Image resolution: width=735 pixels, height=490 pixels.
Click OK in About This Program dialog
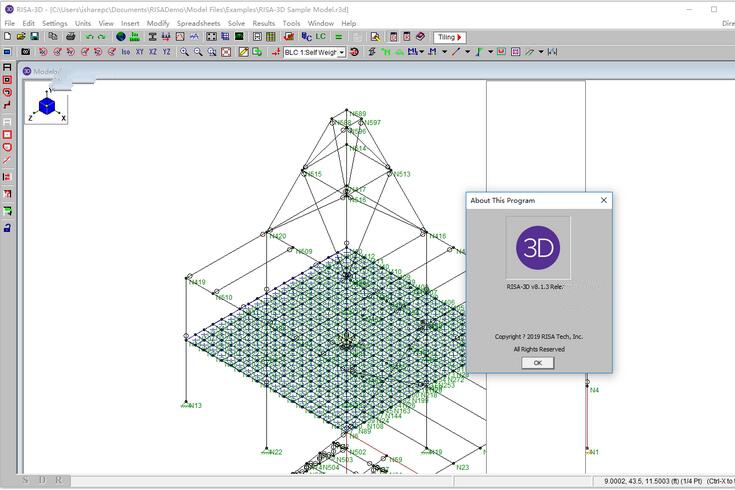538,363
